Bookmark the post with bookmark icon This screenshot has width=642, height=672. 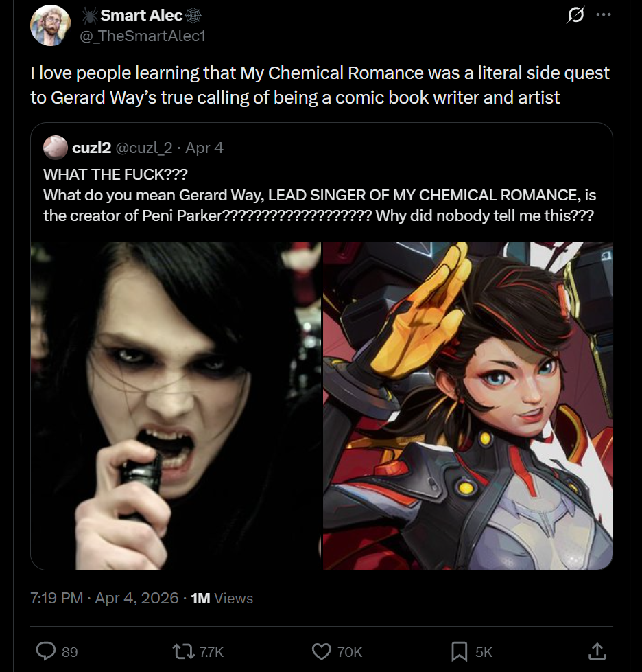pos(459,651)
